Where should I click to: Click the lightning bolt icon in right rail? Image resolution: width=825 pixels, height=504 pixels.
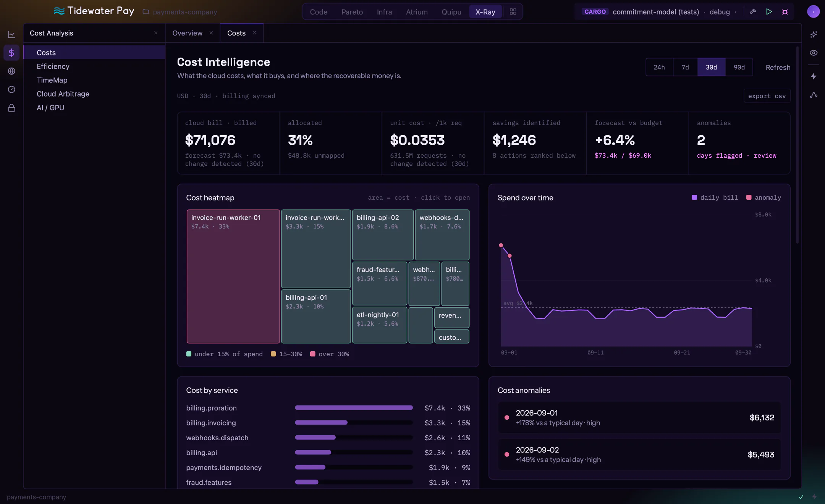point(814,76)
